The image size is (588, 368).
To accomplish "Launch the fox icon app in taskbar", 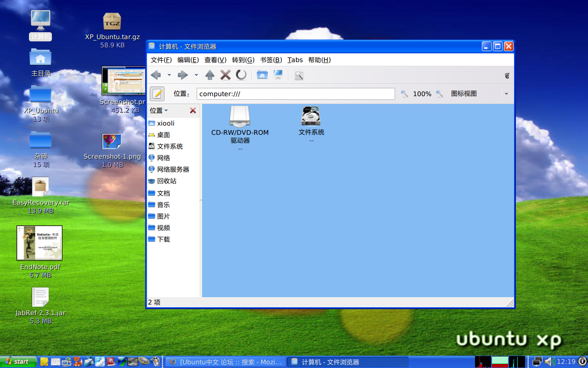I will (78, 362).
